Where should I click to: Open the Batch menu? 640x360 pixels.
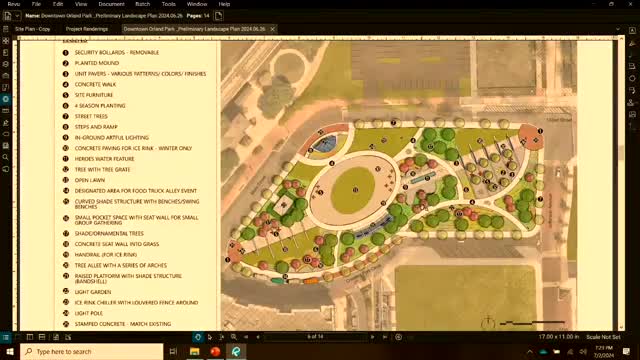142,4
